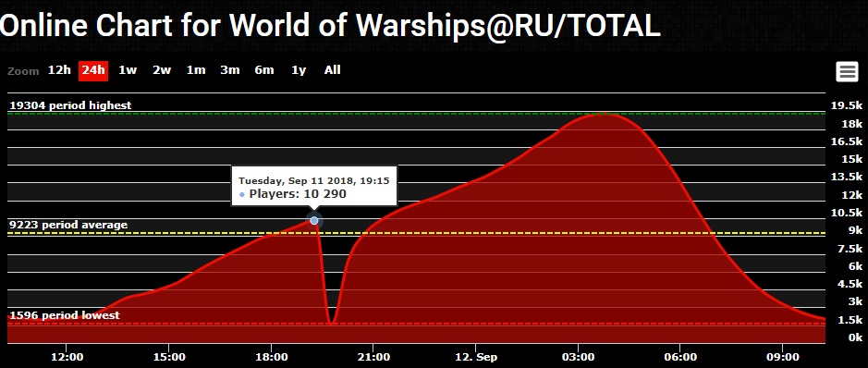Screen dimensions: 868x368
Task: Change zoom to 3m
Action: (x=230, y=70)
